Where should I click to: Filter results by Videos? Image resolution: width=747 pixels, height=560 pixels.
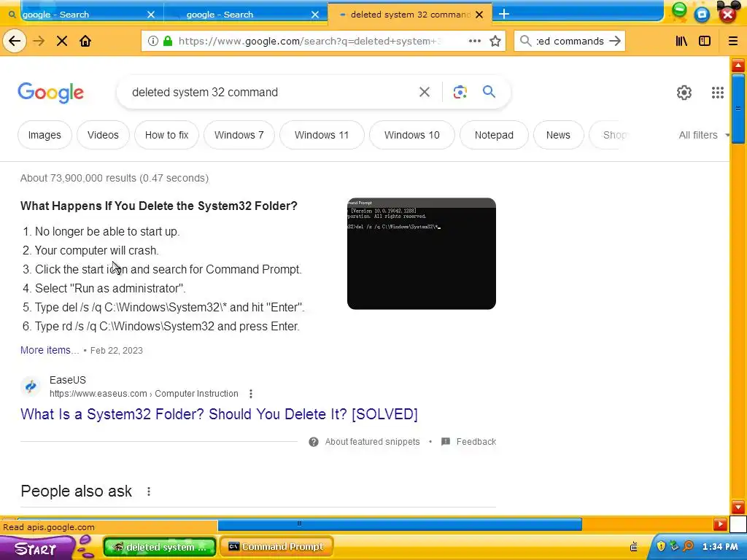tap(103, 135)
